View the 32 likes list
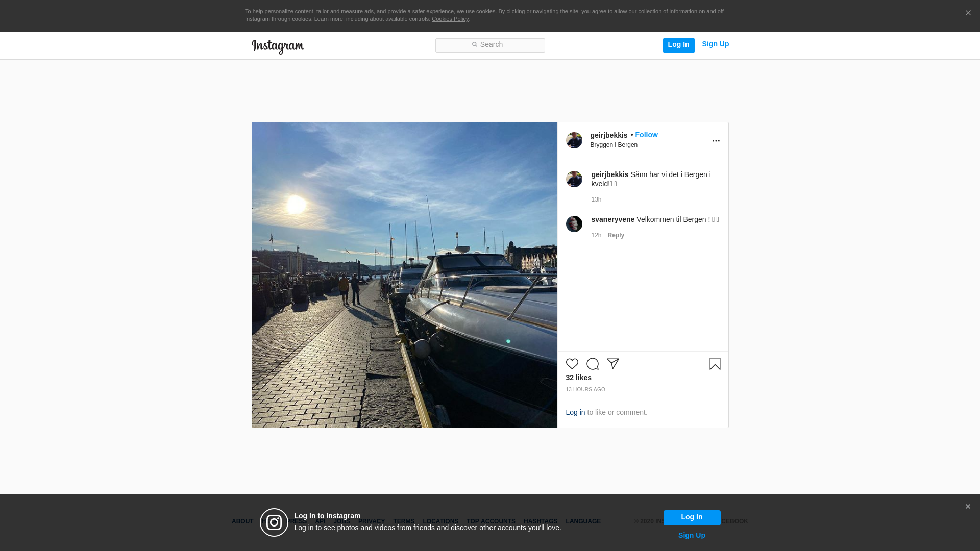This screenshot has height=551, width=980. tap(578, 378)
